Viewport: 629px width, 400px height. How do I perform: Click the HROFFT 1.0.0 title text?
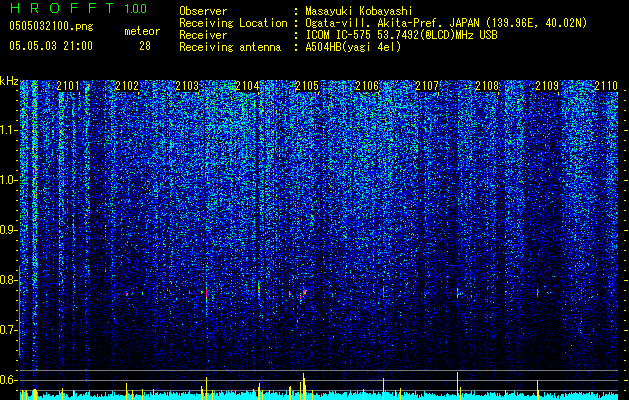pos(78,8)
